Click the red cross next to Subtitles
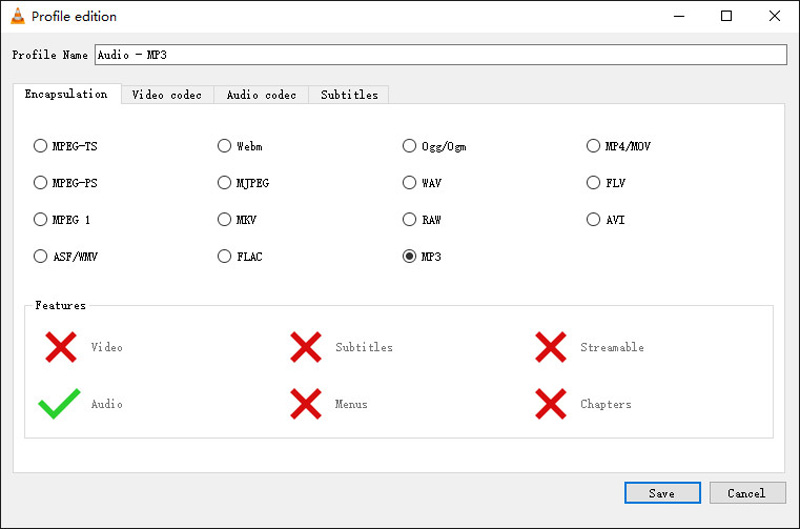The height and width of the screenshot is (529, 800). tap(306, 347)
